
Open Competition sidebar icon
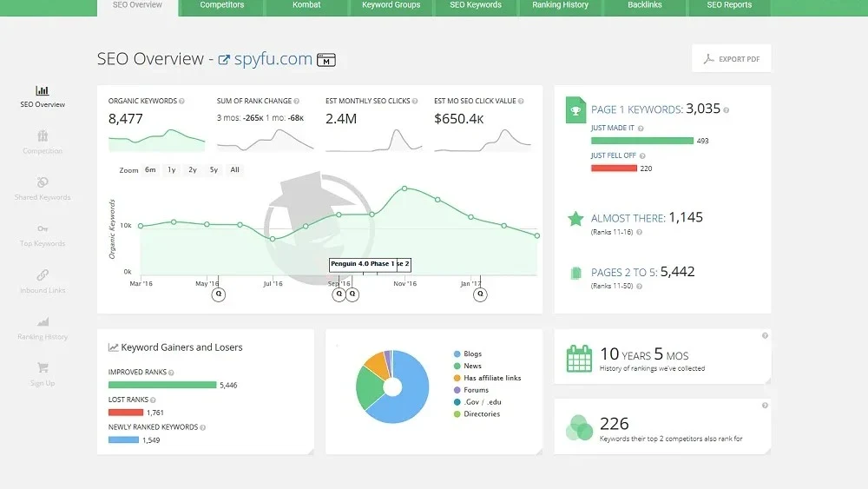coord(43,135)
